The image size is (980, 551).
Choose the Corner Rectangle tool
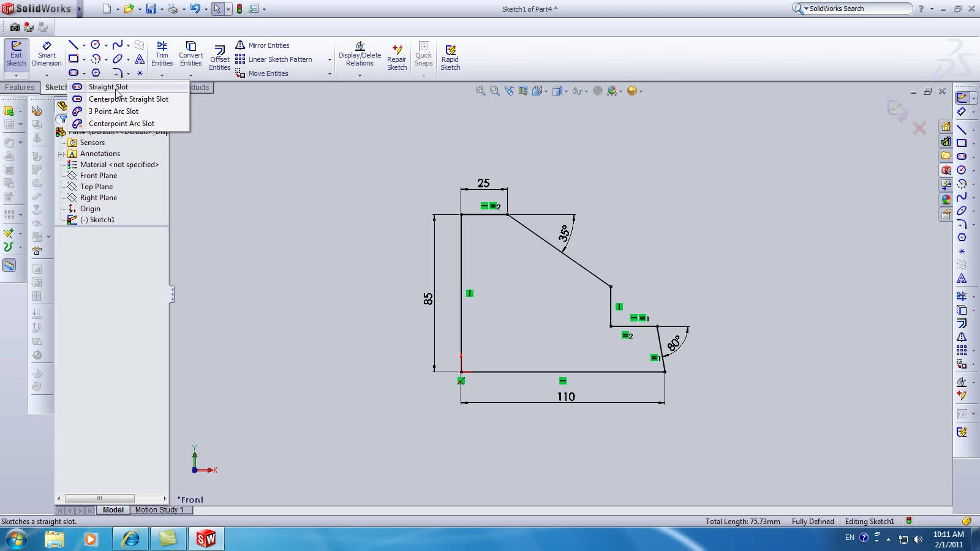click(x=73, y=59)
